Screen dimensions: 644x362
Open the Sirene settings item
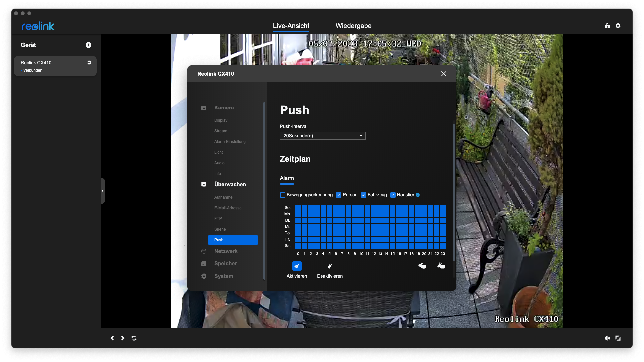pos(220,229)
